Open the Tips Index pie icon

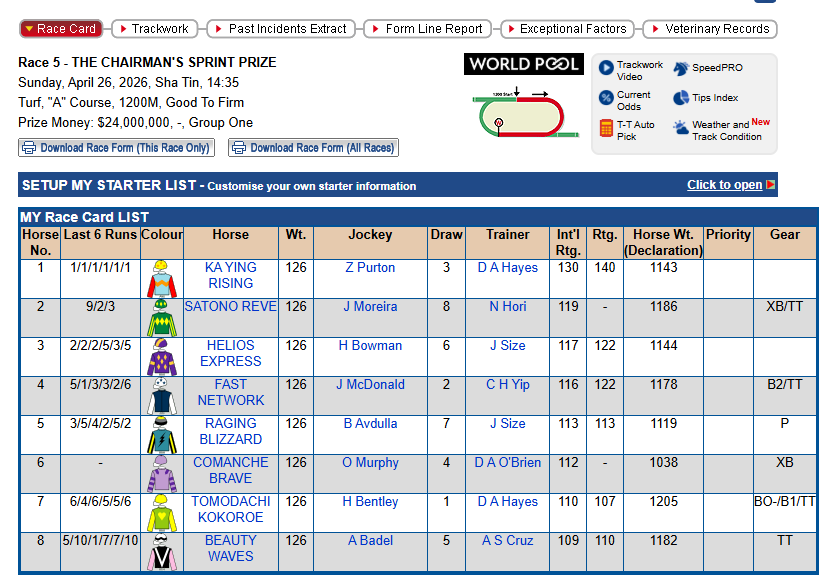pyautogui.click(x=681, y=98)
